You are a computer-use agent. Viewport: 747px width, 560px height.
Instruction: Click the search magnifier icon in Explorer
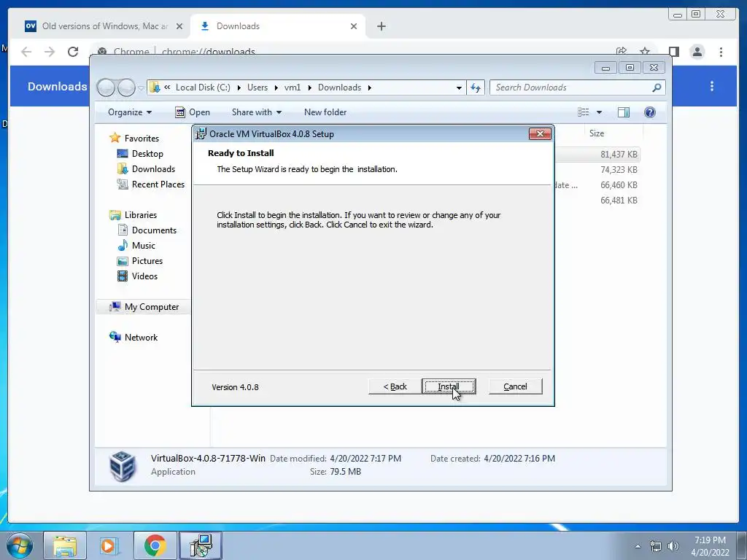click(657, 87)
